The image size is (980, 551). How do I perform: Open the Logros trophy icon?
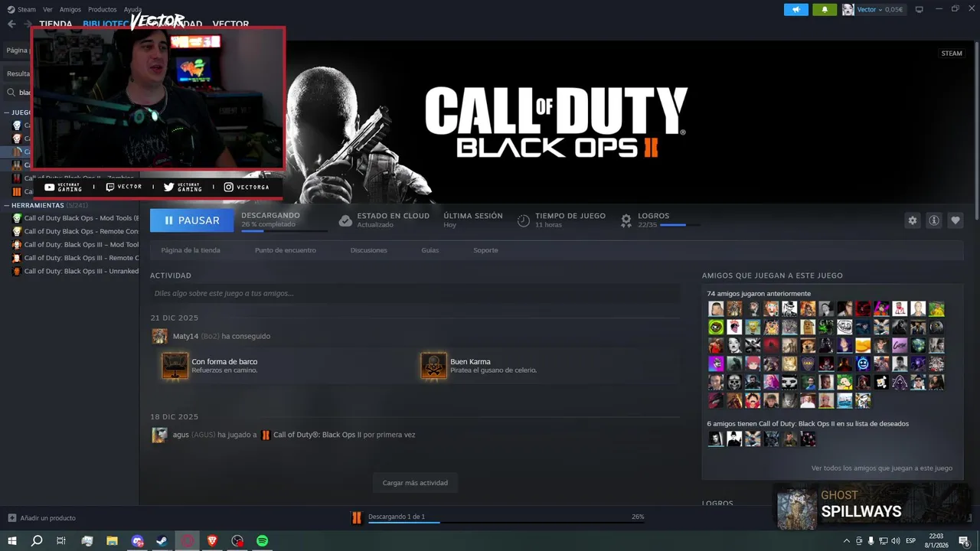(x=626, y=220)
